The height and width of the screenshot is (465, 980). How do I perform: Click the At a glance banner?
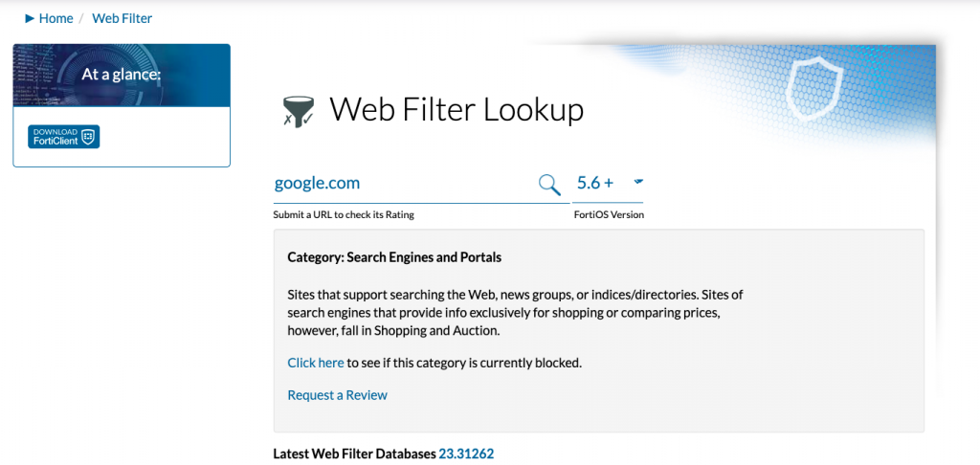pyautogui.click(x=122, y=75)
